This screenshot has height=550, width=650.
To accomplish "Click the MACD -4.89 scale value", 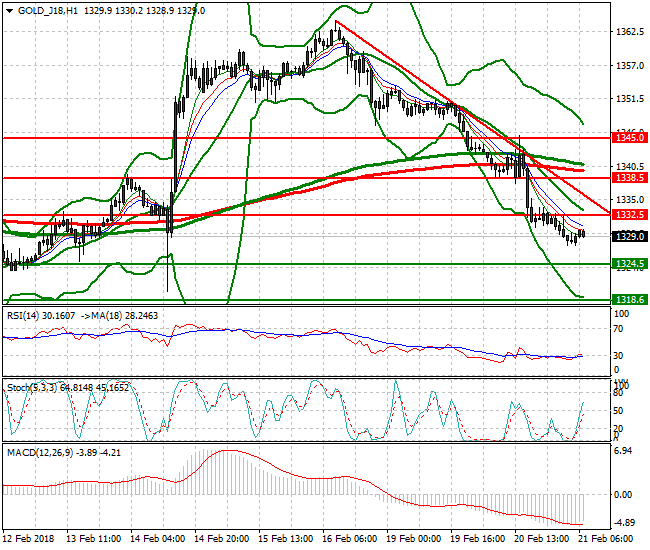I will (624, 523).
